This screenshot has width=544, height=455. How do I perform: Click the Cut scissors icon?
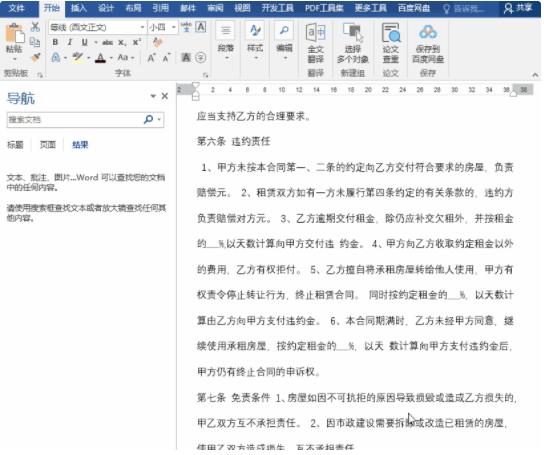point(35,27)
